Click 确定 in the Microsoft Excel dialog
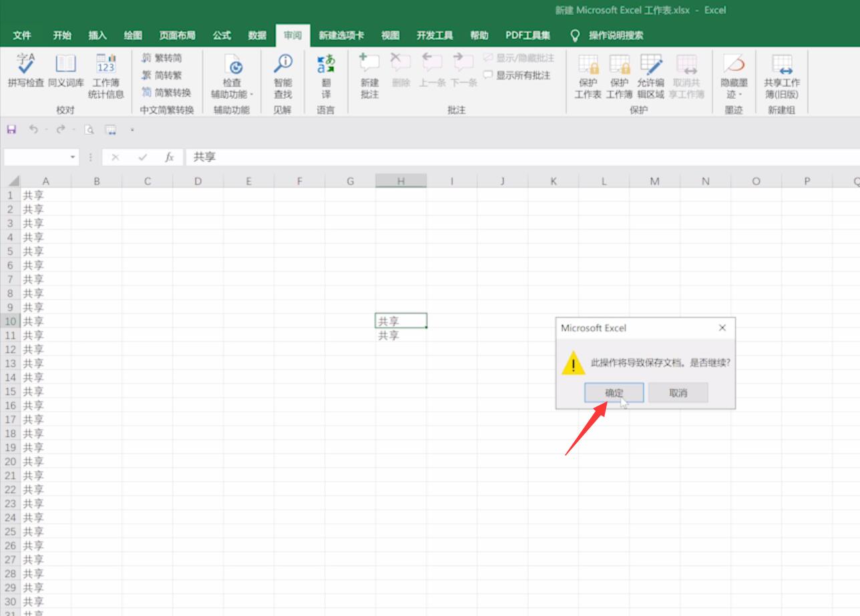 point(614,393)
